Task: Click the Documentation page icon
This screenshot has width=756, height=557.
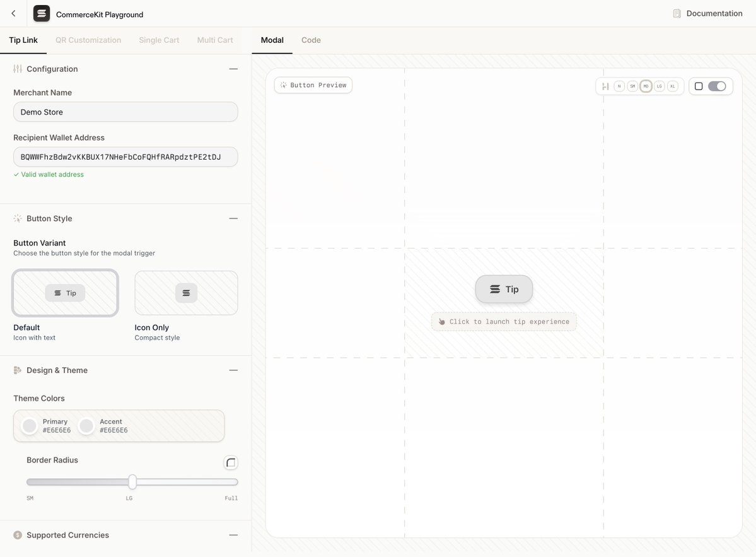Action: point(677,13)
